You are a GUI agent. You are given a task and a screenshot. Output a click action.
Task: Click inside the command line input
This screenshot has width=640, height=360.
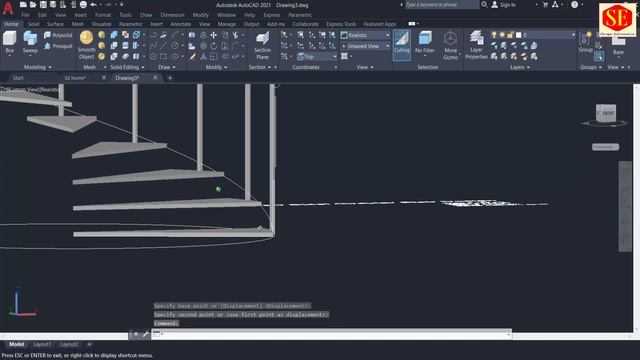tap(331, 334)
